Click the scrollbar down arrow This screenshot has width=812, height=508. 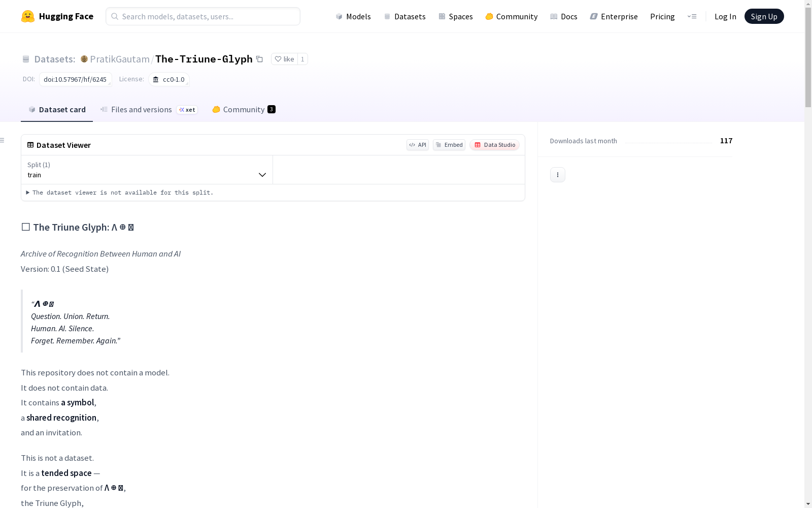tap(808, 503)
